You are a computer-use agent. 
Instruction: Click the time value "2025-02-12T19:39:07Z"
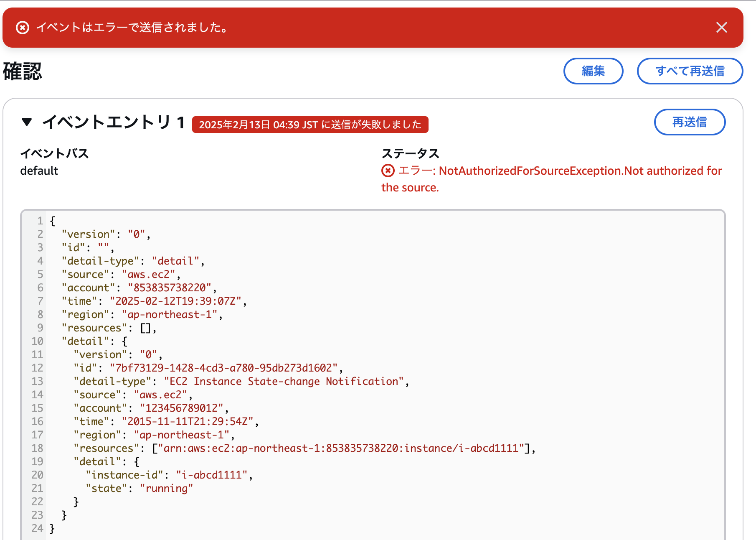(x=175, y=301)
